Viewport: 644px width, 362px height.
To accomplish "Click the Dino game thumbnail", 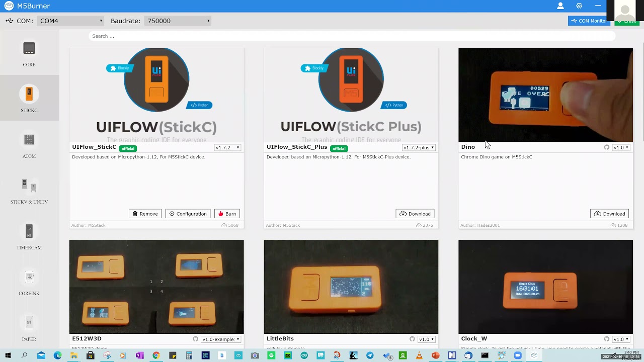I will pos(545,95).
